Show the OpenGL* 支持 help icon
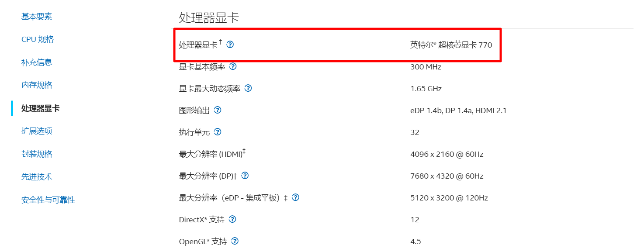Screen dimensions: 644x252 [x=235, y=241]
